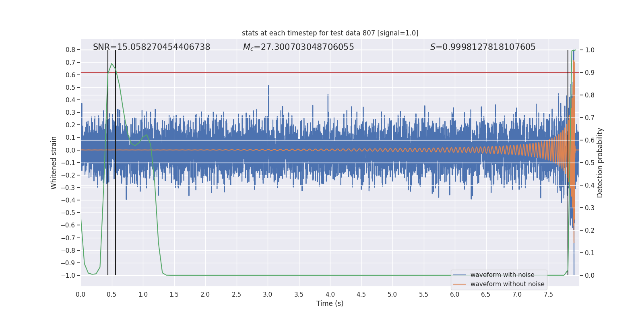This screenshot has width=644, height=322.
Task: Click the 0.9 tick on detection probability axis
Action: coord(590,72)
